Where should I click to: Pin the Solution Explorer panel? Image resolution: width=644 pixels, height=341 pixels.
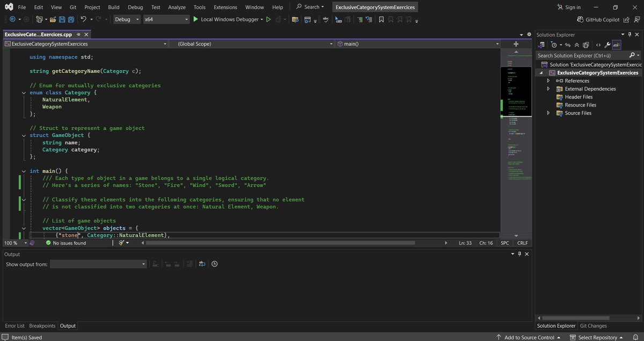click(630, 35)
